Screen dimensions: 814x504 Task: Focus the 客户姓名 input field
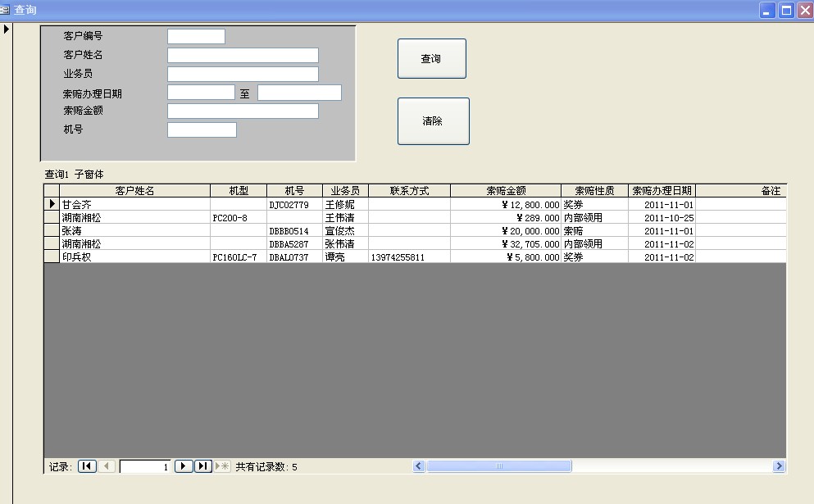(x=243, y=56)
